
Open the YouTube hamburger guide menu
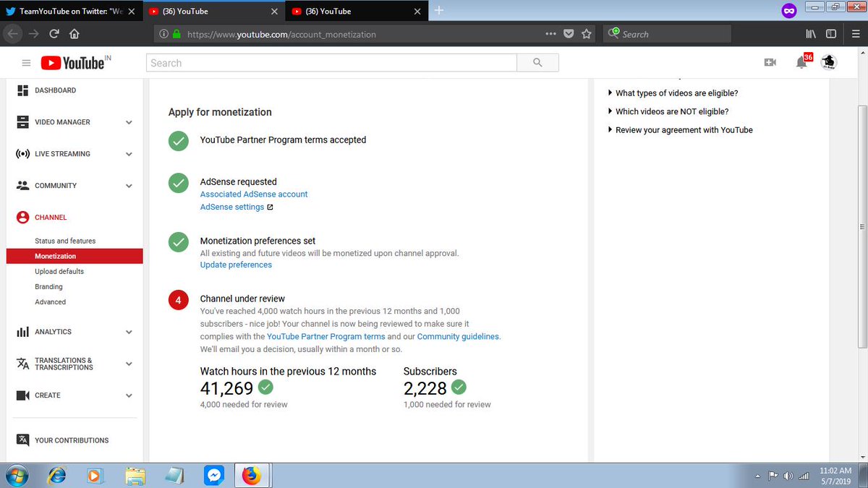click(26, 64)
